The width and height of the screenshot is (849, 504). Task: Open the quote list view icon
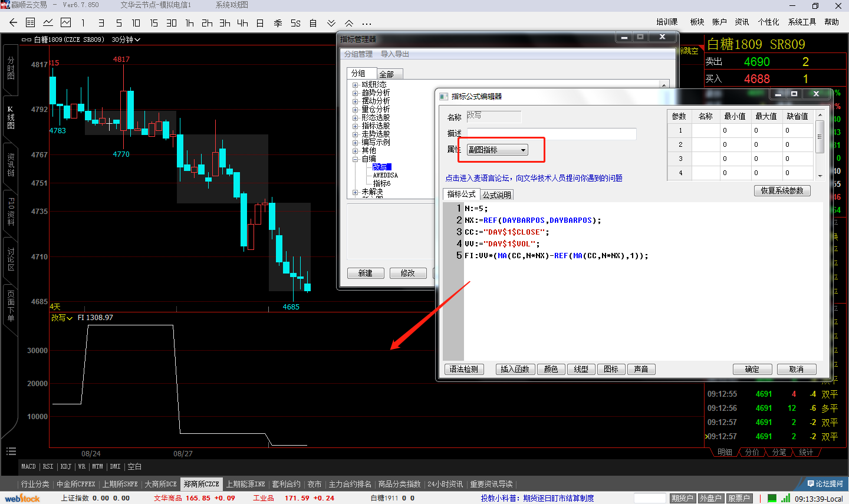[31, 23]
